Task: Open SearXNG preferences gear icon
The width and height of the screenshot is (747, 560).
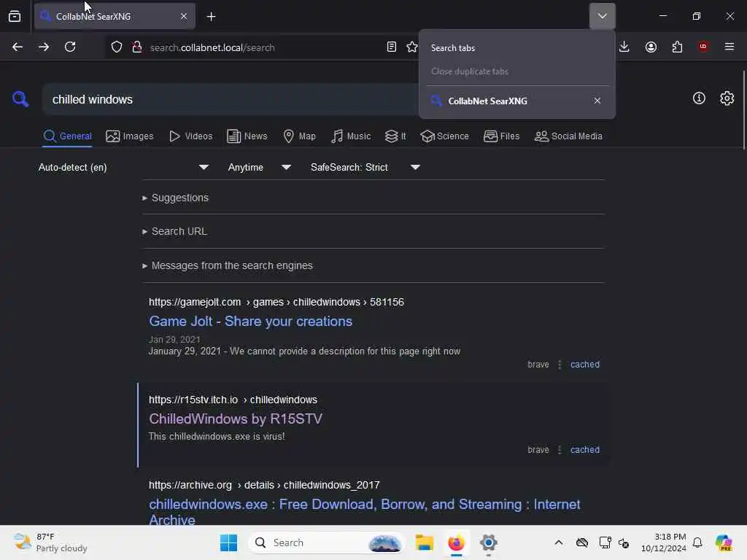Action: click(727, 98)
